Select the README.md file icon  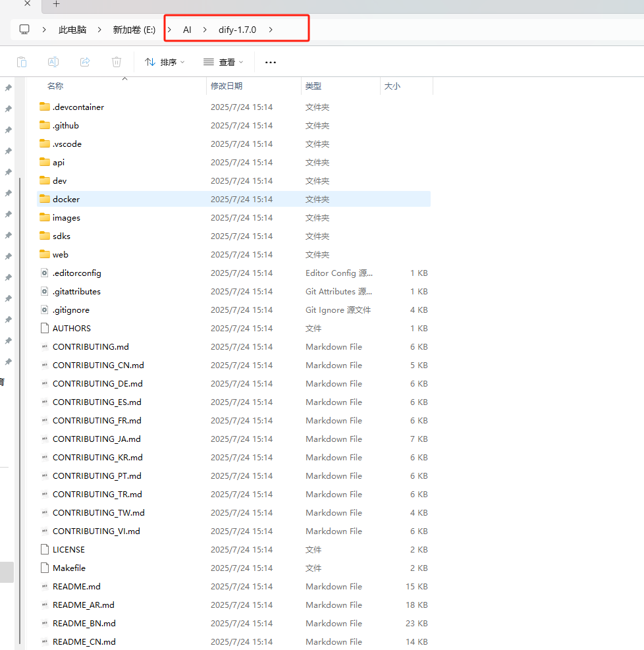click(x=45, y=587)
